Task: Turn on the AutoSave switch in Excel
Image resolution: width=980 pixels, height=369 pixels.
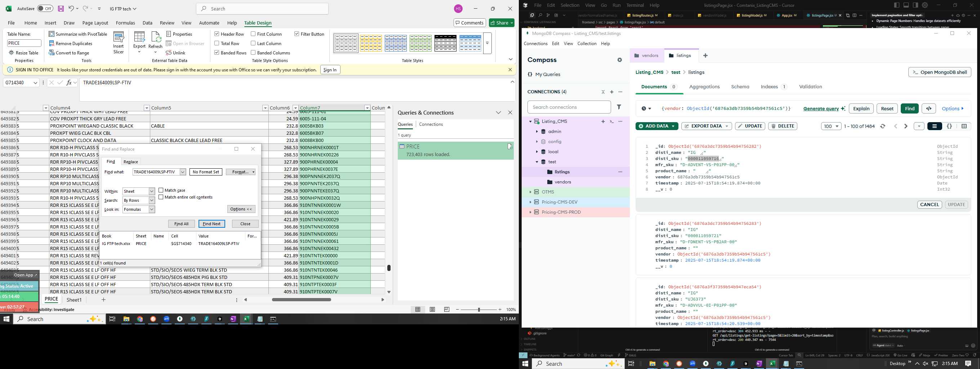Action: 45,8
